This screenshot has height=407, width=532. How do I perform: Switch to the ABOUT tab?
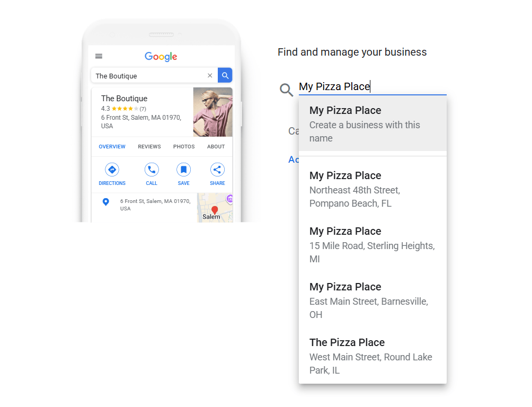[216, 147]
